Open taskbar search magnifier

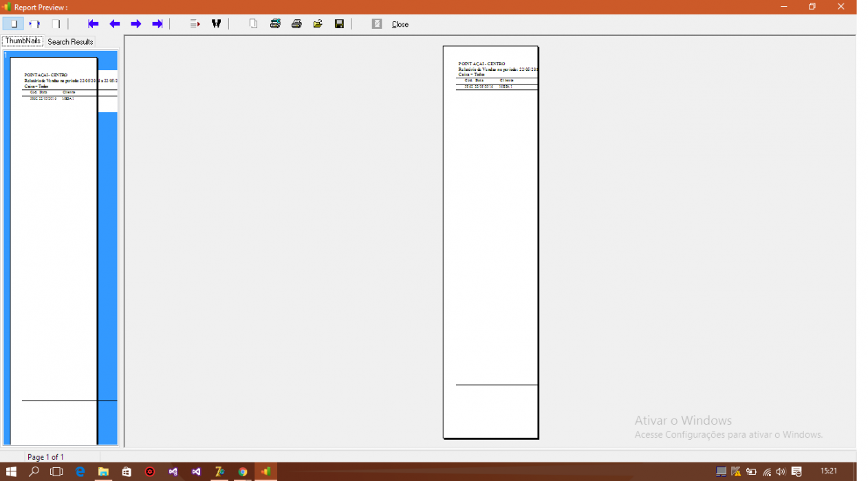click(x=34, y=471)
